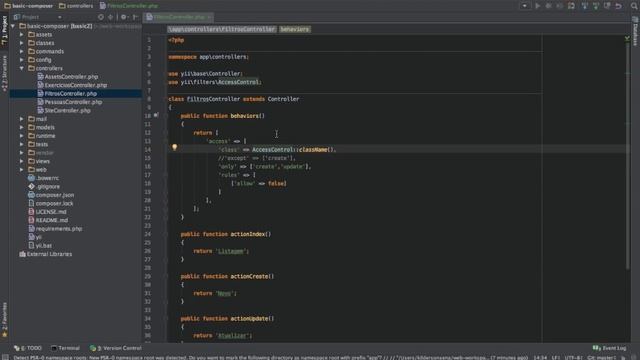The width and height of the screenshot is (640, 360).
Task: Expand the mail folder
Action: (22, 119)
